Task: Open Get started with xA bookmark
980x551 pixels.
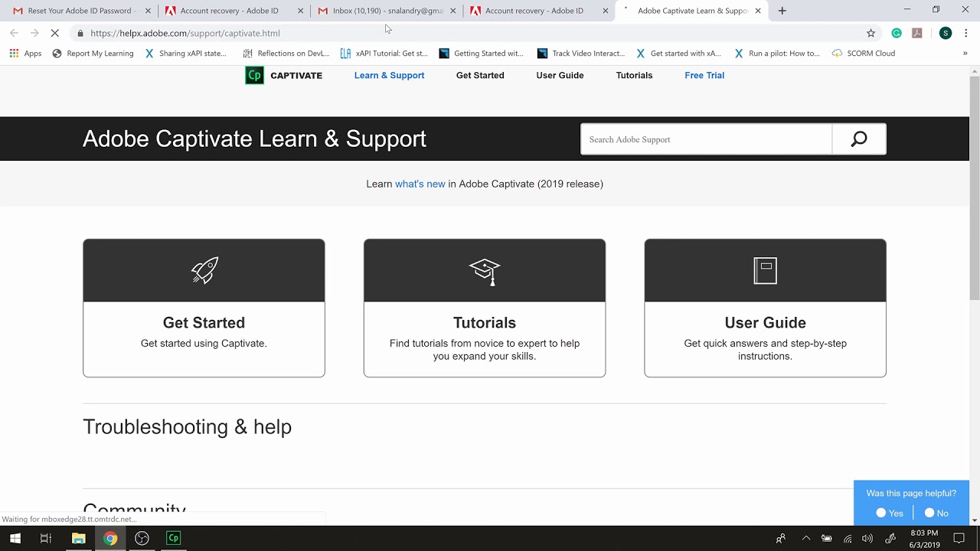Action: pyautogui.click(x=678, y=54)
